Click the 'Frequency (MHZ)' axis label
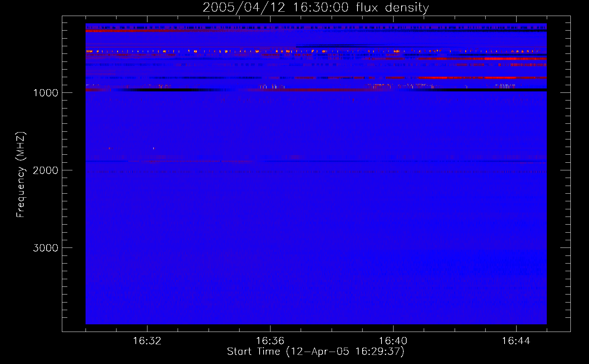 (x=21, y=175)
